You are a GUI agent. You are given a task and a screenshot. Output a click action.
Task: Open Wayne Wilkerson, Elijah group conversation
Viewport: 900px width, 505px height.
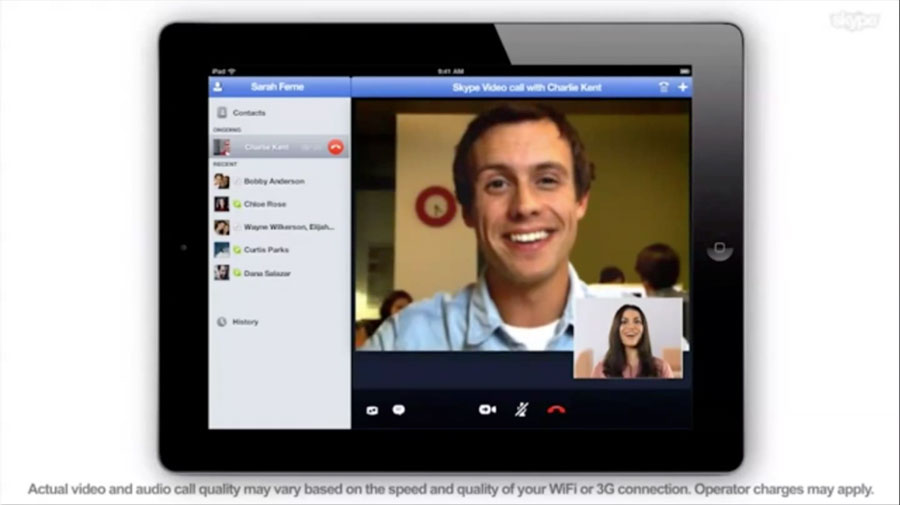280,227
